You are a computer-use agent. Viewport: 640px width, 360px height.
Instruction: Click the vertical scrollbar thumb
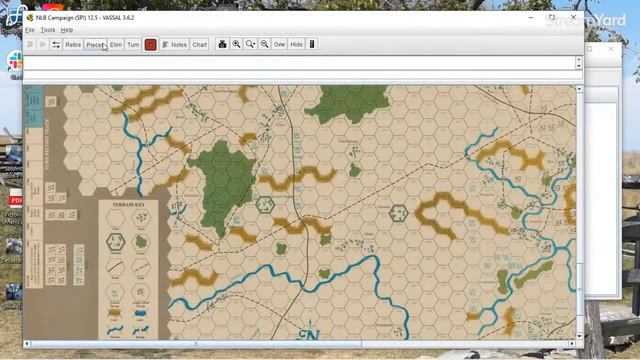coord(580,289)
